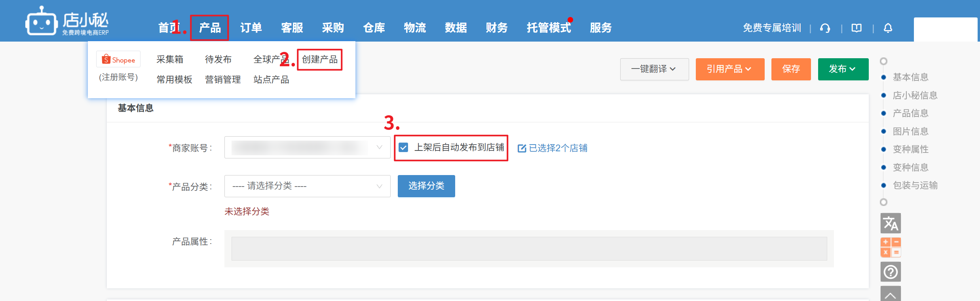Open the orange calculator icon
The height and width of the screenshot is (301, 980).
tap(891, 248)
